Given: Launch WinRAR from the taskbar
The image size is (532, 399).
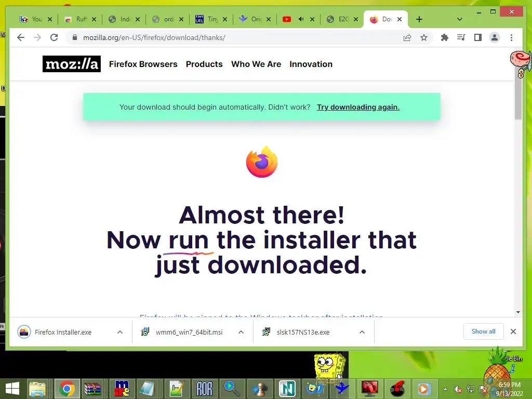Looking at the screenshot, I should 92,389.
